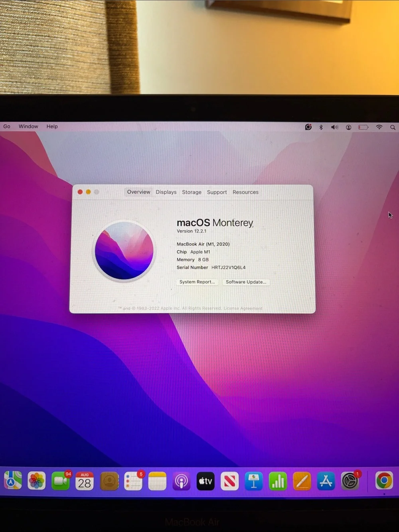
Task: Open the Keynote app in the Dock
Action: click(254, 481)
